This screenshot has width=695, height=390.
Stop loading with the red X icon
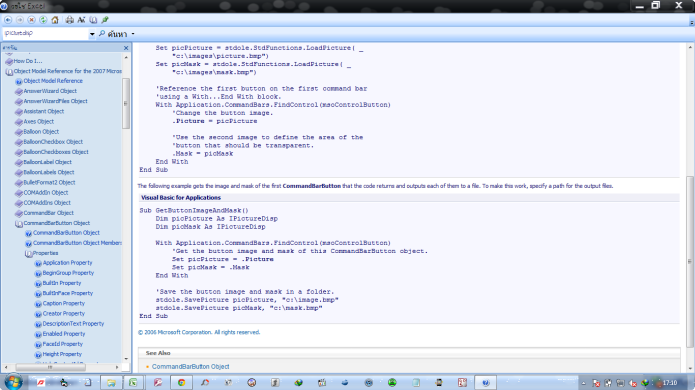tap(31, 20)
